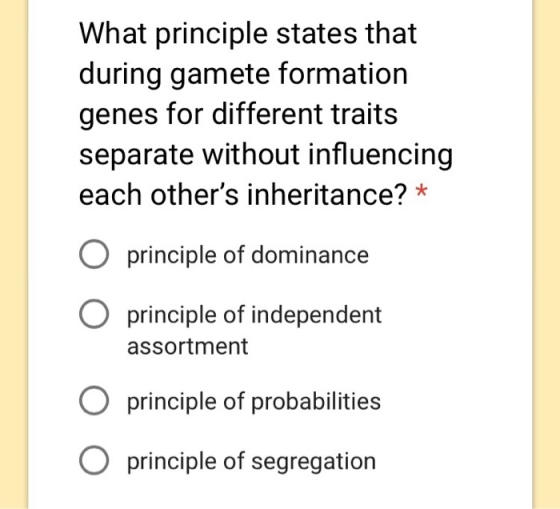Click the word 'inheritance?' in the question
The image size is (560, 509).
[x=327, y=195]
